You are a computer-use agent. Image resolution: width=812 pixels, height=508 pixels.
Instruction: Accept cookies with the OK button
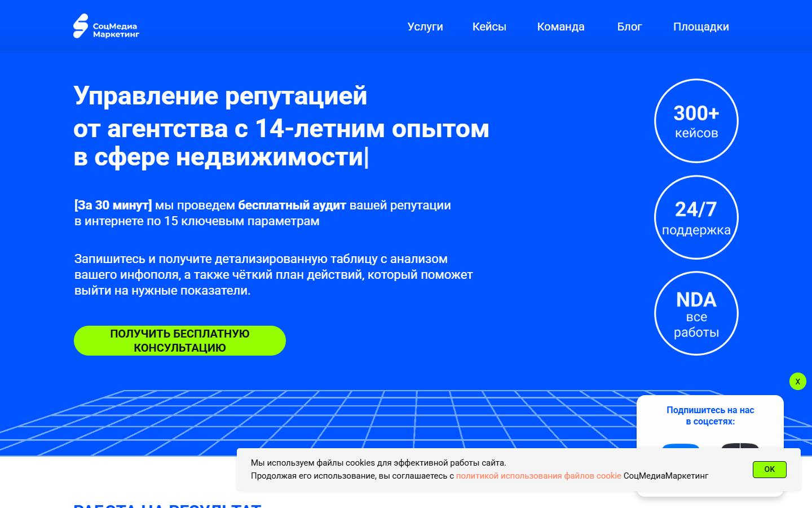click(x=769, y=469)
